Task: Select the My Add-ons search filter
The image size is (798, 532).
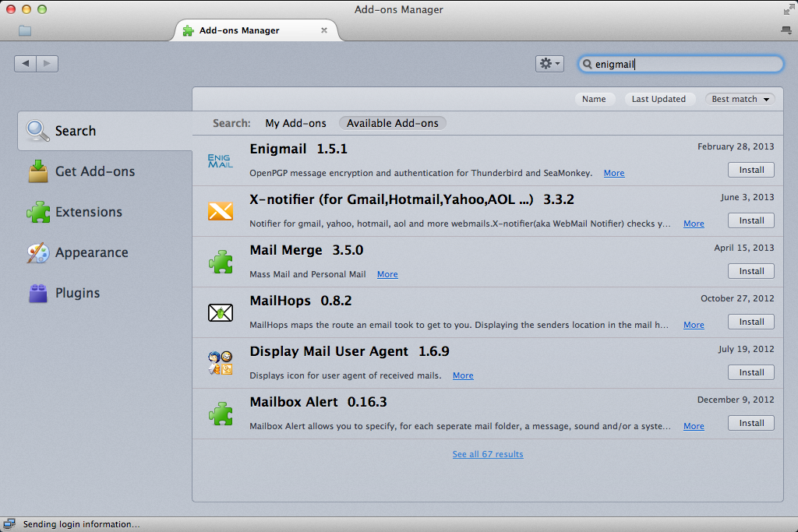Action: [295, 123]
